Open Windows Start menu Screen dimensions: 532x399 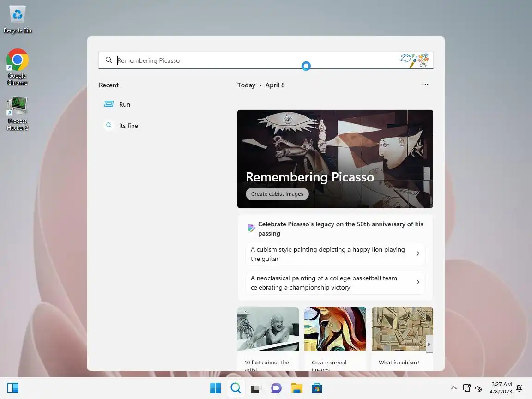pos(215,388)
